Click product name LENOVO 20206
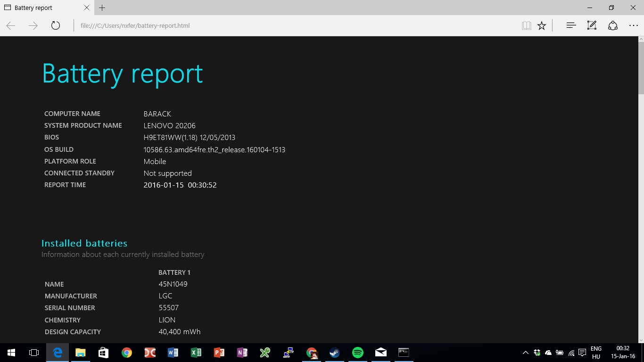Viewport: 644px width, 362px height. [170, 126]
